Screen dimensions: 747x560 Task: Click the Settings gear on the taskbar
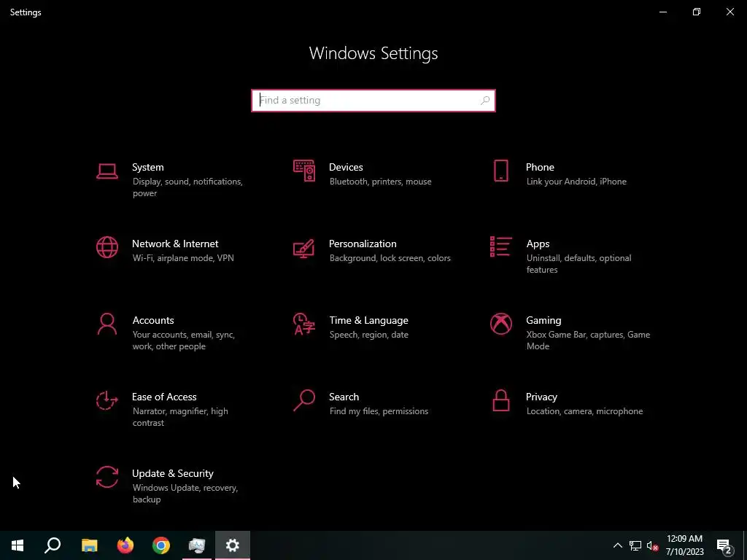pyautogui.click(x=233, y=545)
